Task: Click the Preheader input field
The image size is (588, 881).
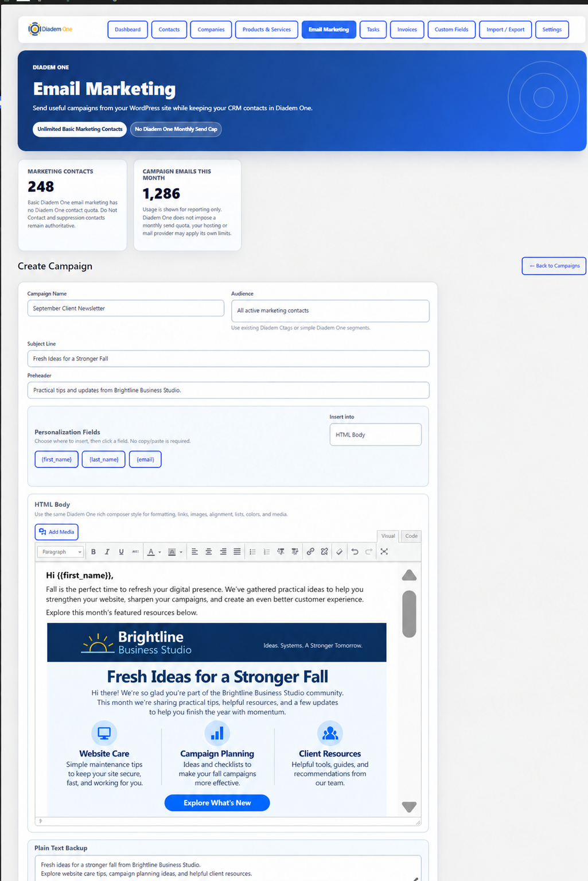Action: 228,390
